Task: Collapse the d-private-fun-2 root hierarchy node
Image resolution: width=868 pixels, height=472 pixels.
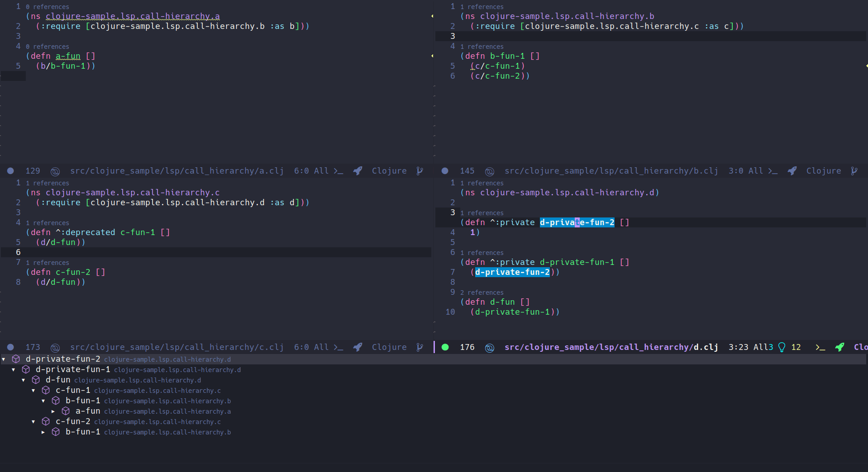Action: pyautogui.click(x=4, y=359)
